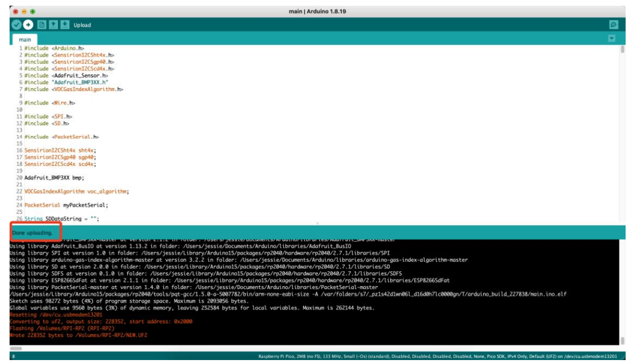629x364 pixels.
Task: Click the 'Done uploading.' status message
Action: click(32, 232)
